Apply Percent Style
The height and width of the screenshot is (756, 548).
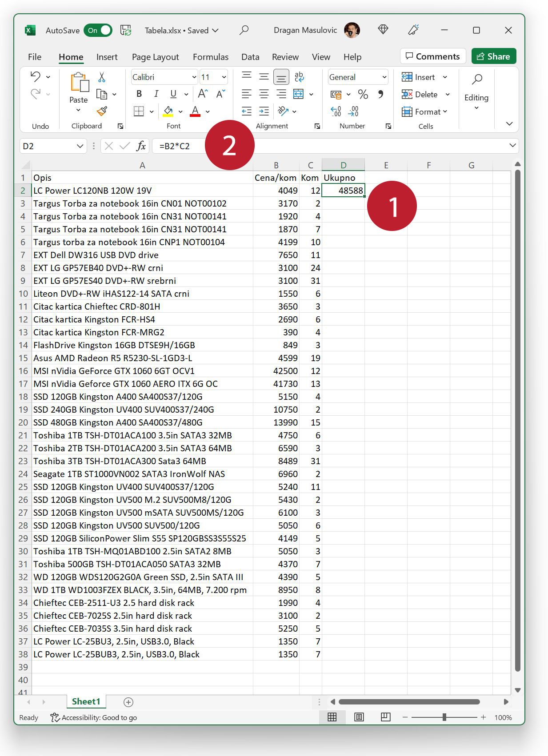click(363, 94)
